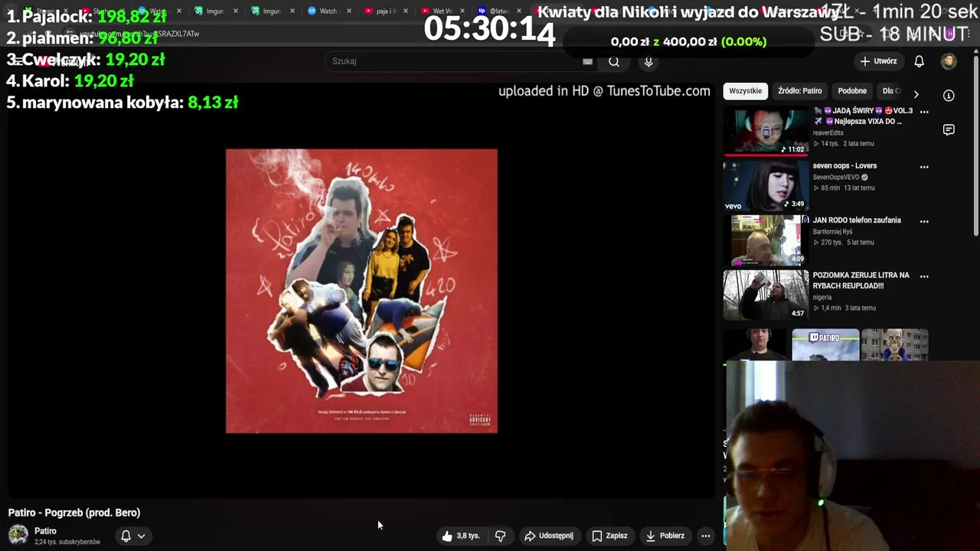The height and width of the screenshot is (551, 980).
Task: Open more options for JAN RODO video
Action: 924,221
